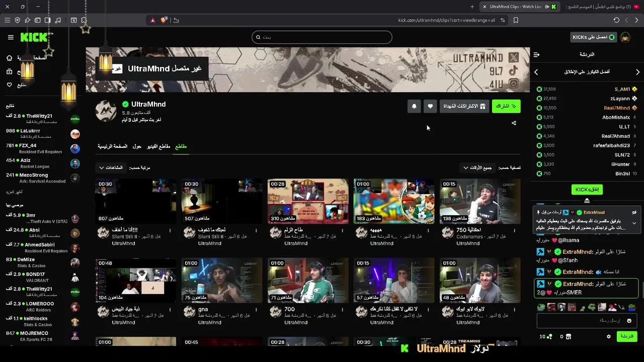The width and height of the screenshot is (644, 362).
Task: Open 3mr recommended channel
Action: pyautogui.click(x=43, y=218)
